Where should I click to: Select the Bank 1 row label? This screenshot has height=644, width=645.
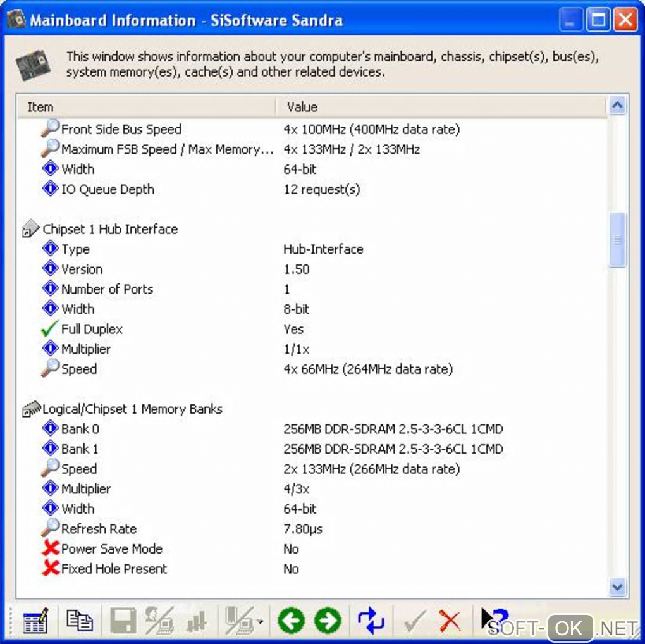point(80,449)
